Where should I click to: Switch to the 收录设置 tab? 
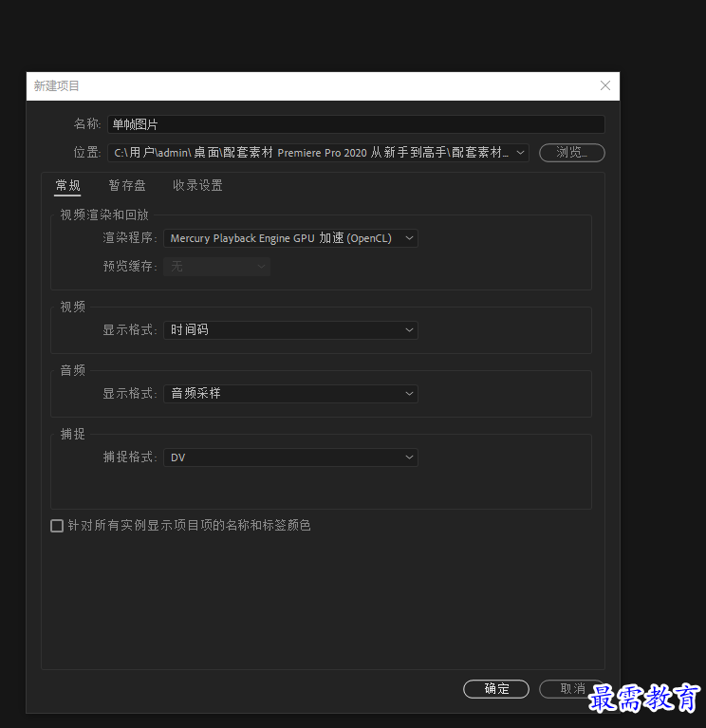pos(197,186)
